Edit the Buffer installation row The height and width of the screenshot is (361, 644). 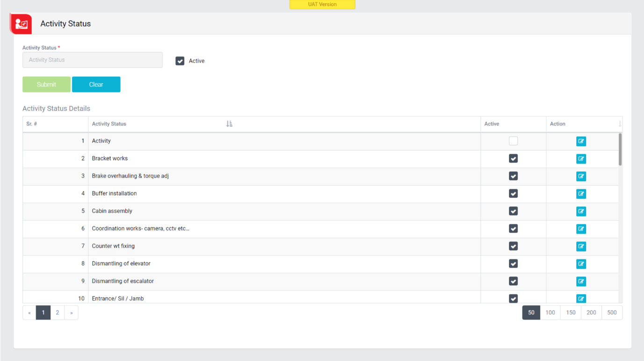click(581, 194)
